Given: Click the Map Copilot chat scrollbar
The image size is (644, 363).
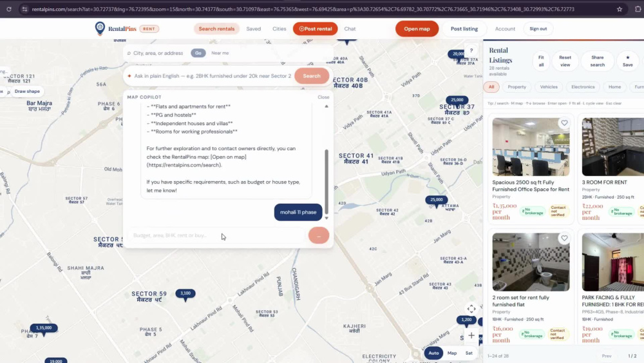Looking at the screenshot, I should pyautogui.click(x=327, y=181).
